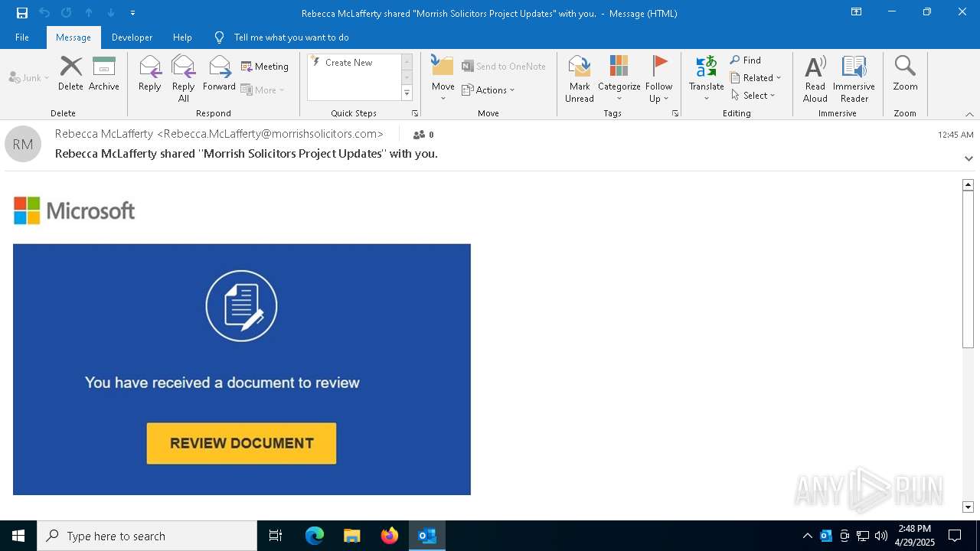Go to next item with the down arrow
980x551 pixels.
[111, 13]
